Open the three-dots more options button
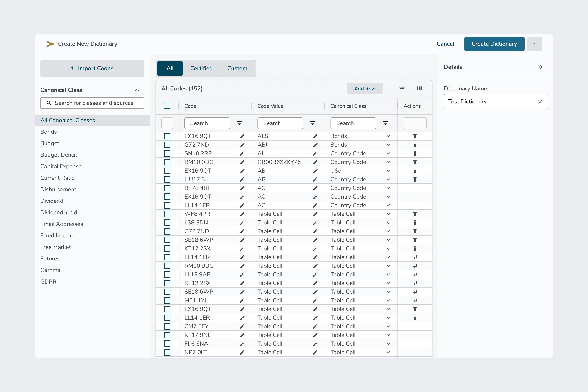This screenshot has width=588, height=392. coord(534,44)
